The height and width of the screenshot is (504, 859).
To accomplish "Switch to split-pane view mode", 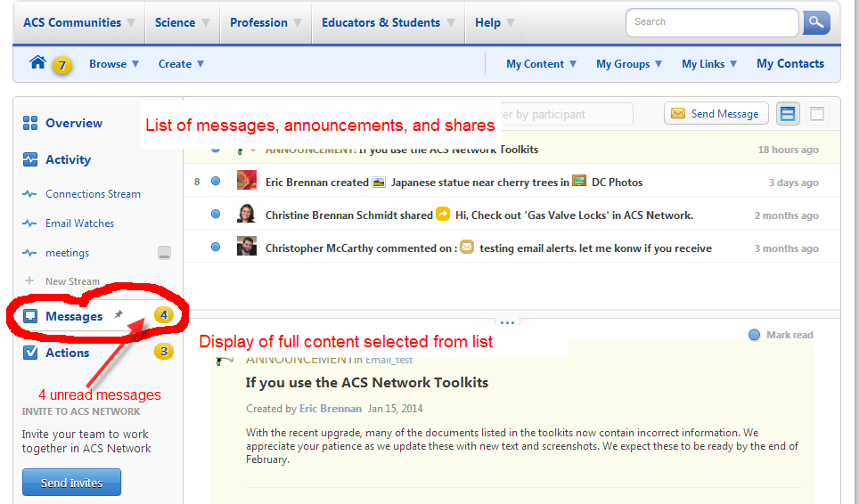I will [x=788, y=113].
